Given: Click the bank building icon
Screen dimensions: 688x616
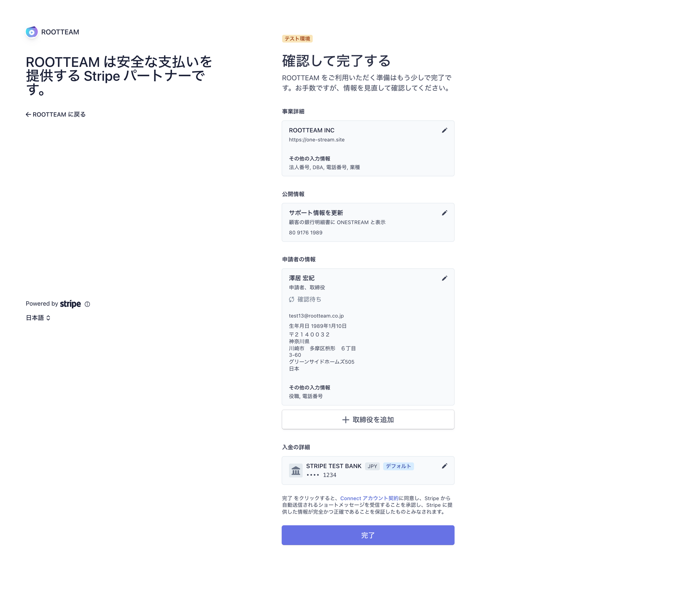Looking at the screenshot, I should tap(295, 470).
